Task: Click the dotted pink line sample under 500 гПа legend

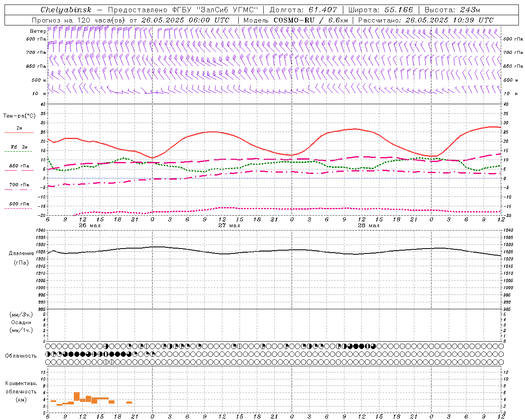Action: [x=18, y=208]
